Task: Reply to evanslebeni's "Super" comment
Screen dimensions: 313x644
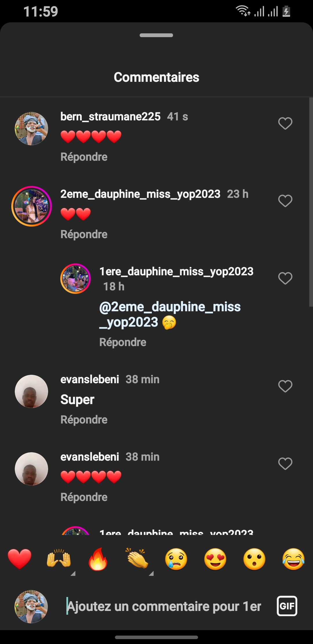Action: point(84,420)
